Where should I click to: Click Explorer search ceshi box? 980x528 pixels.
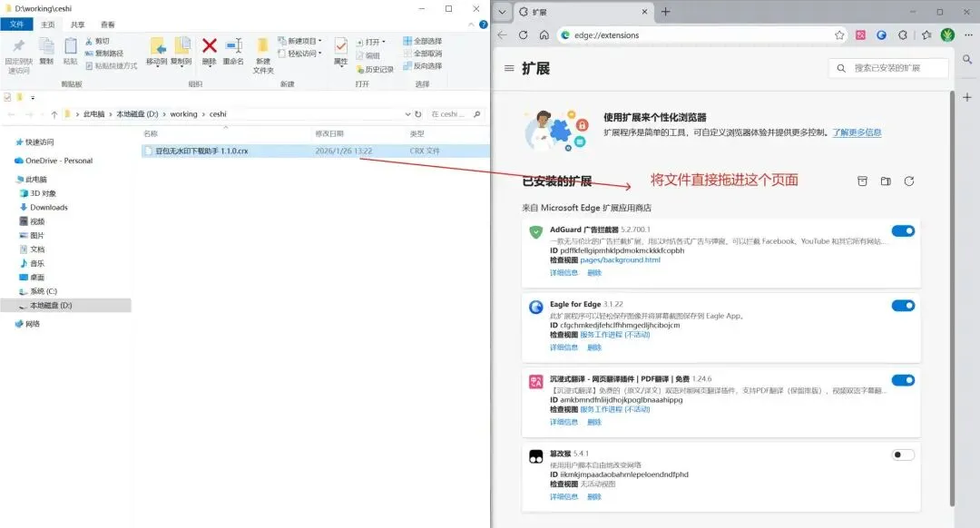click(x=455, y=114)
